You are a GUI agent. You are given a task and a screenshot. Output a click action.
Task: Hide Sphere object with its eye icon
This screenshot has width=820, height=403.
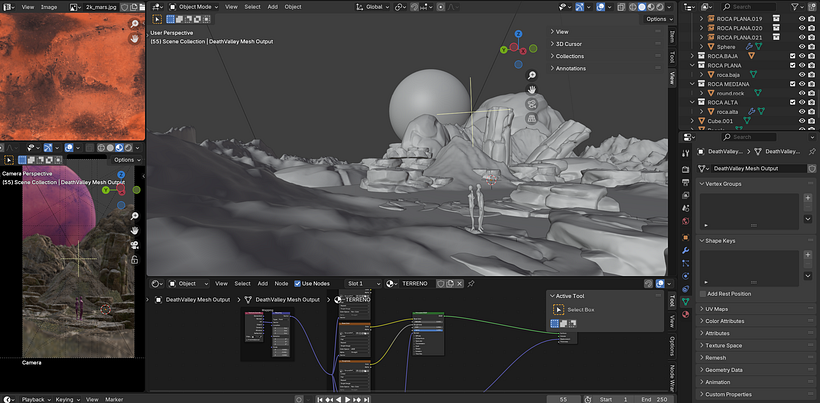tap(802, 47)
